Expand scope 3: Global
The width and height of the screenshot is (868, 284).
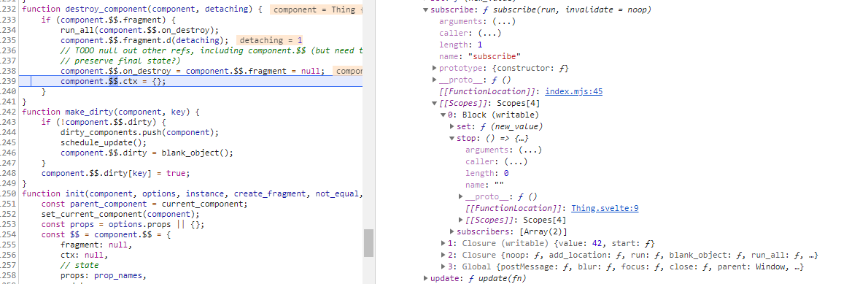pos(443,266)
